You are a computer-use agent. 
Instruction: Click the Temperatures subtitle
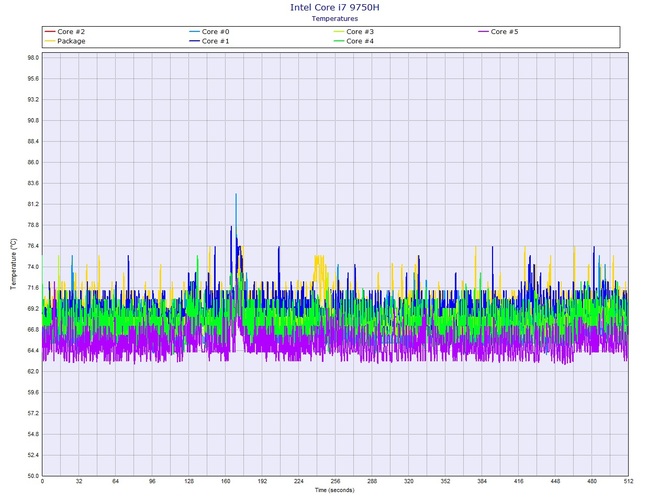click(x=335, y=18)
